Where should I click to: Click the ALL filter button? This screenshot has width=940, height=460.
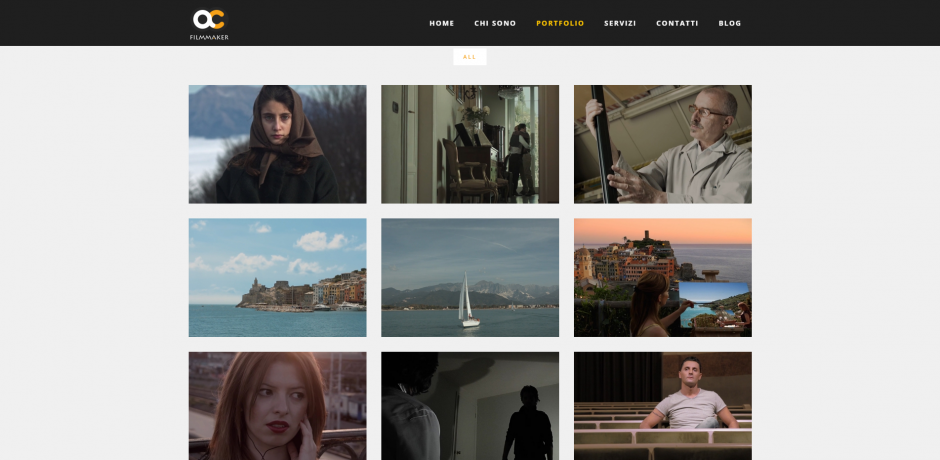[469, 57]
